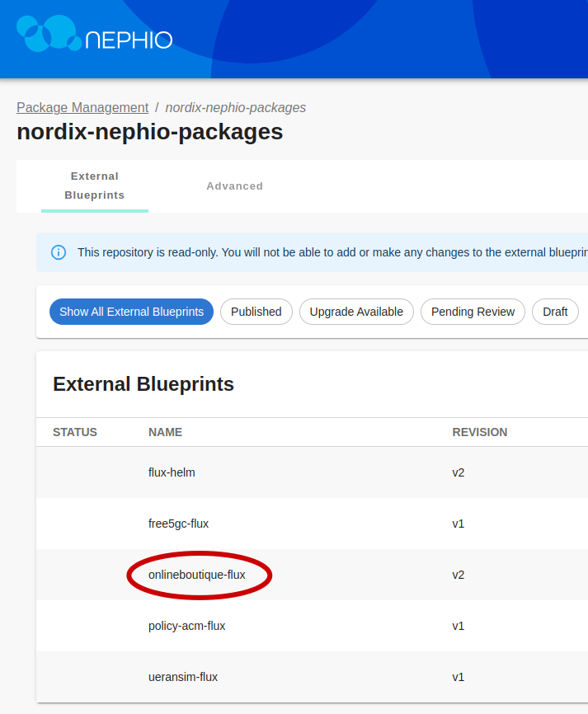Open the policy-acm-flux blueprint
588x714 pixels.
pos(186,626)
